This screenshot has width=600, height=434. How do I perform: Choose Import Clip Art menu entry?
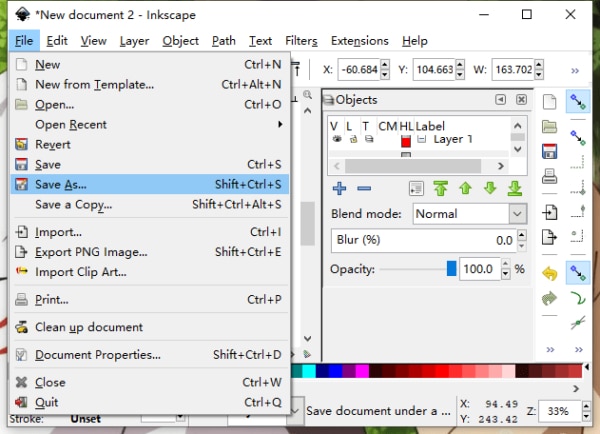[150, 272]
